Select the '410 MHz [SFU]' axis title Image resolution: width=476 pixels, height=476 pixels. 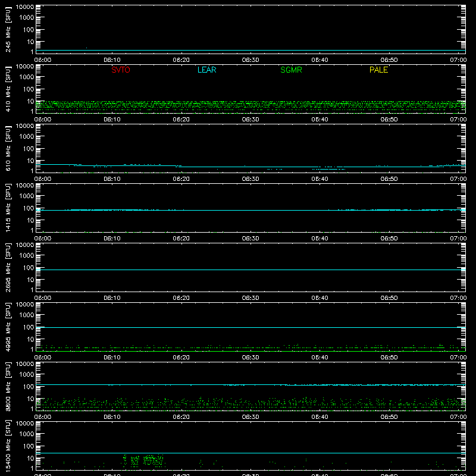coord(8,89)
